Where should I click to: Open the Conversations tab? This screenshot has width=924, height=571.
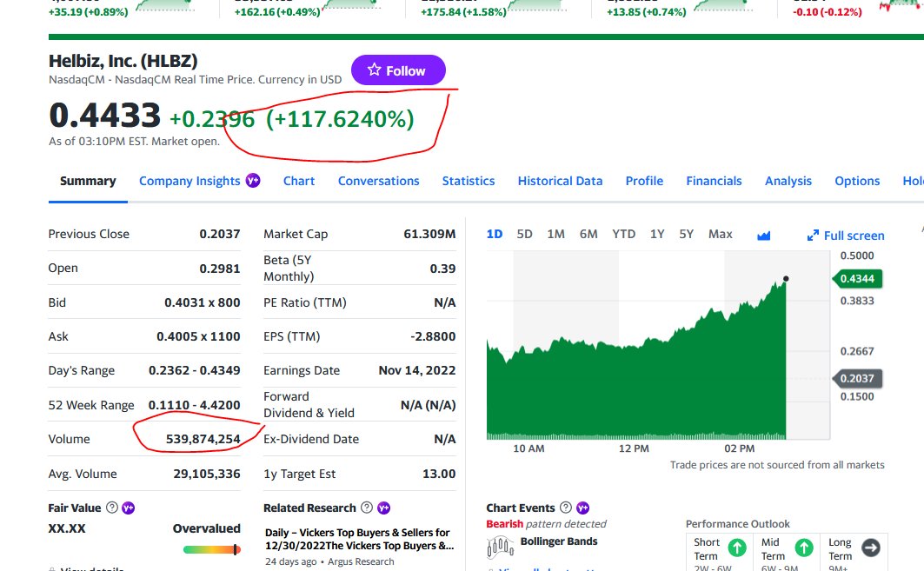click(x=378, y=181)
